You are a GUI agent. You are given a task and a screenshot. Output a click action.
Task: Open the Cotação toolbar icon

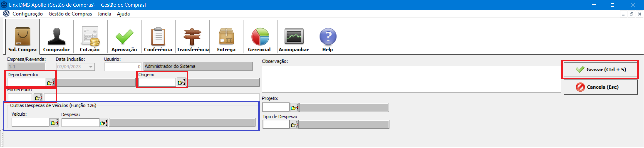(x=90, y=36)
